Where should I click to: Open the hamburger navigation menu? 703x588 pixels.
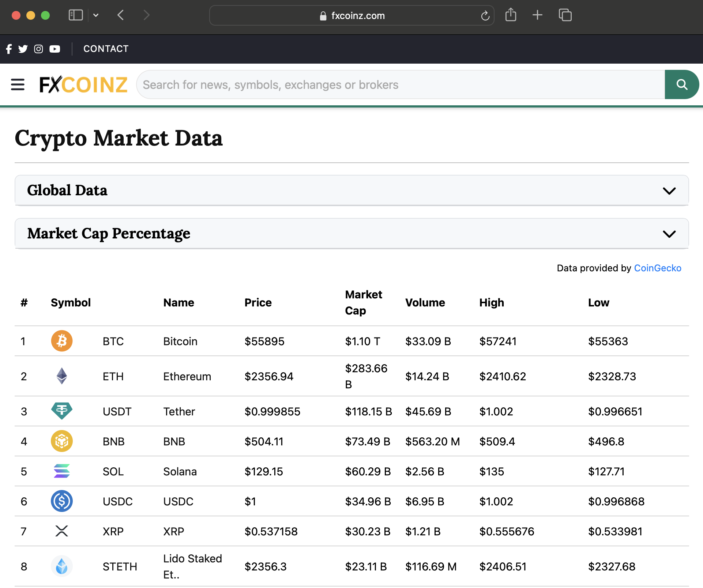18,84
